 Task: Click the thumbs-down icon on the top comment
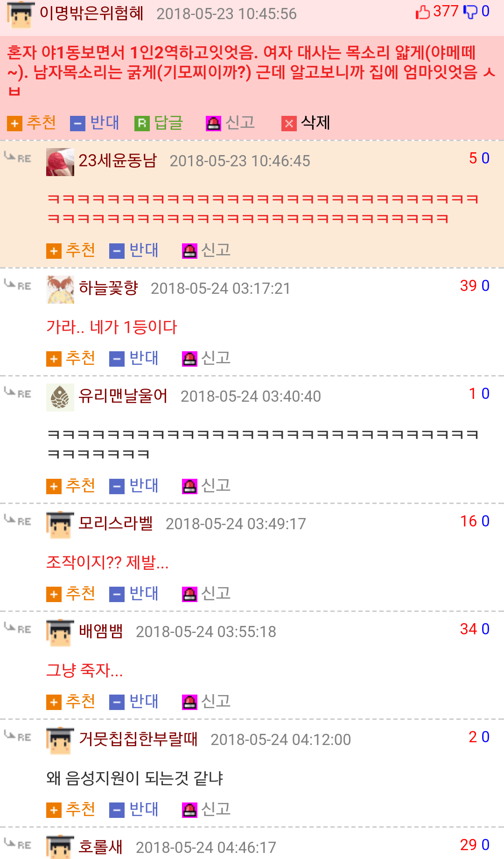tap(470, 12)
